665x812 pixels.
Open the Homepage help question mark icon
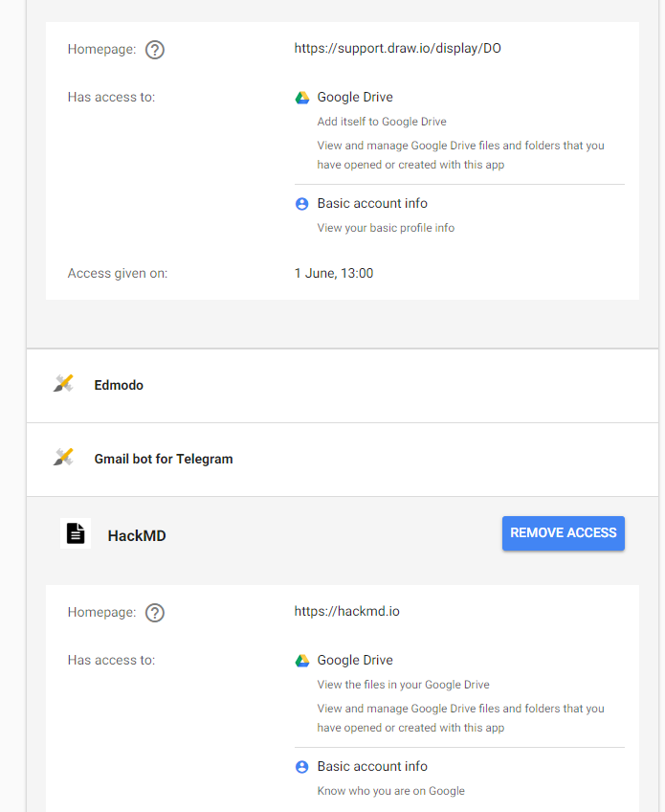[154, 49]
